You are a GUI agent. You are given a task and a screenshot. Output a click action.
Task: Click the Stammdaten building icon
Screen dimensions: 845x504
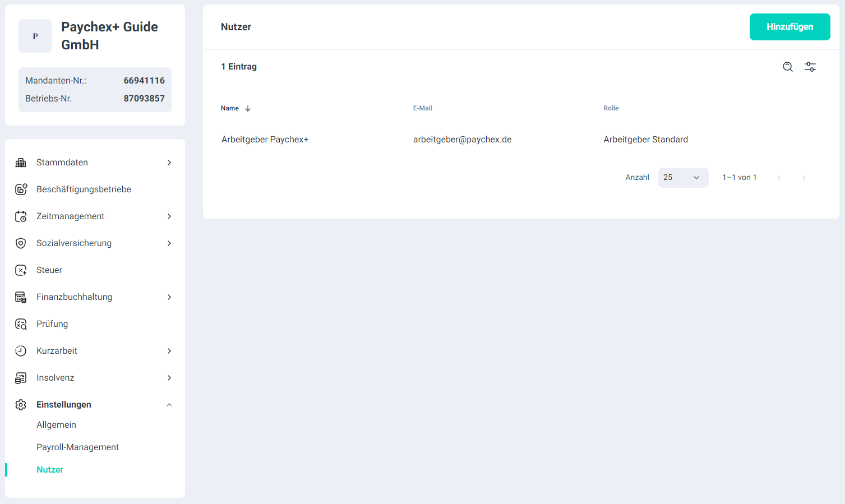click(21, 163)
